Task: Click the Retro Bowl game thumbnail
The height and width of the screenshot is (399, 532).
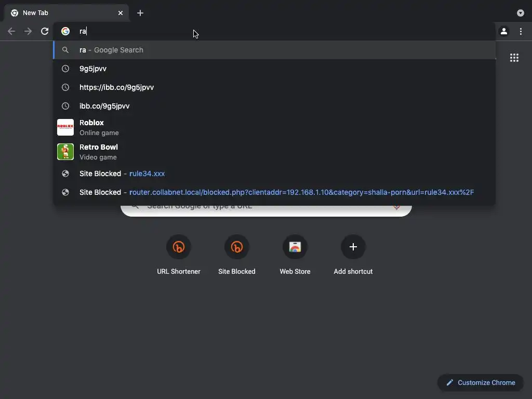Action: click(x=65, y=152)
